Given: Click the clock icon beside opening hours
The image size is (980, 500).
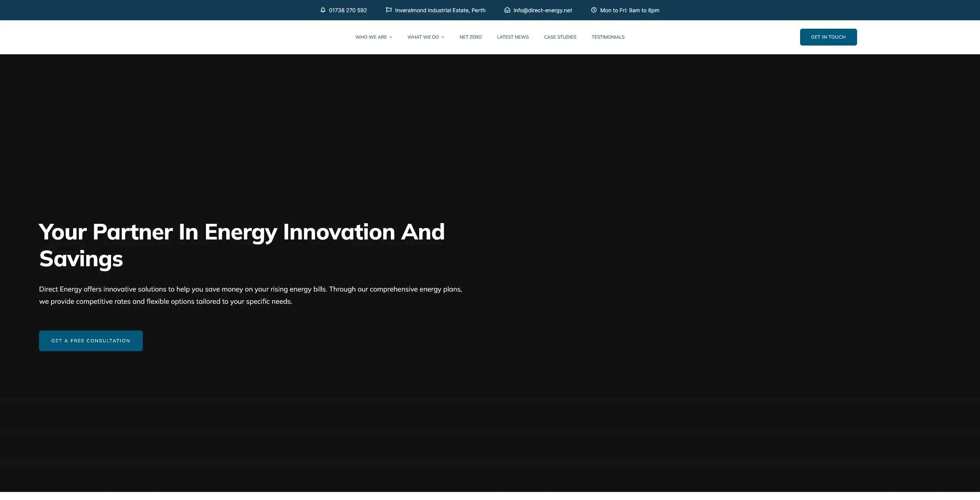Looking at the screenshot, I should pyautogui.click(x=594, y=10).
